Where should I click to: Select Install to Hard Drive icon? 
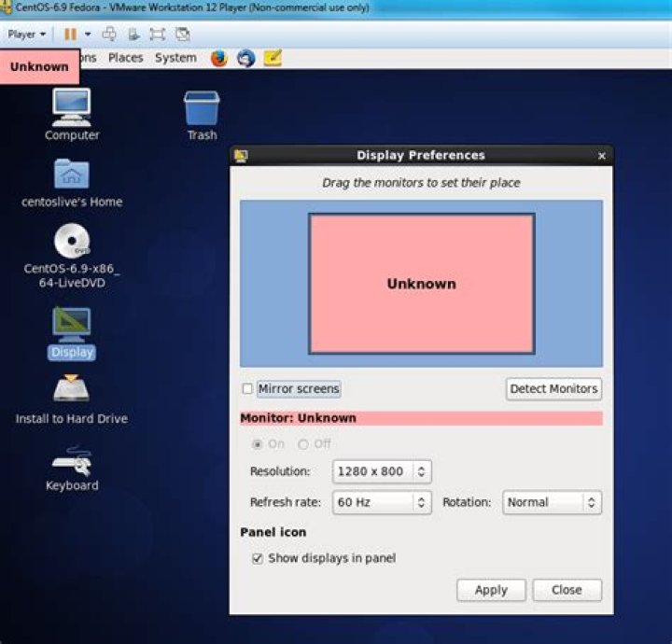72,399
